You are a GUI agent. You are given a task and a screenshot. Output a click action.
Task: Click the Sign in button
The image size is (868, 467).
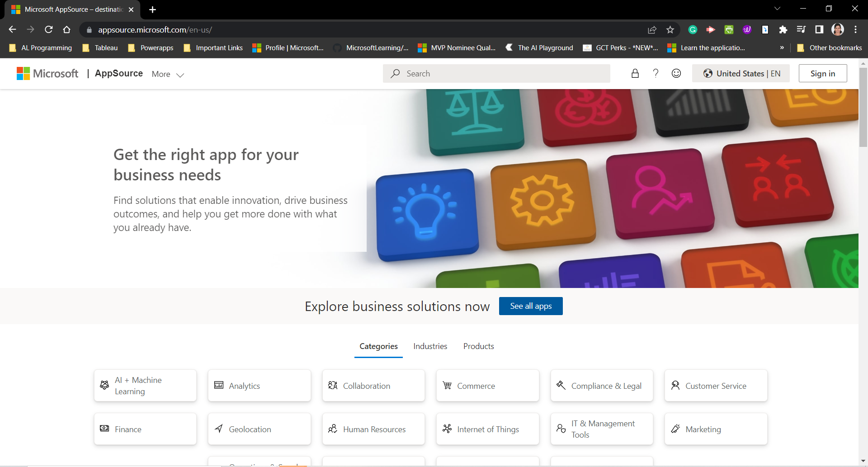click(823, 73)
